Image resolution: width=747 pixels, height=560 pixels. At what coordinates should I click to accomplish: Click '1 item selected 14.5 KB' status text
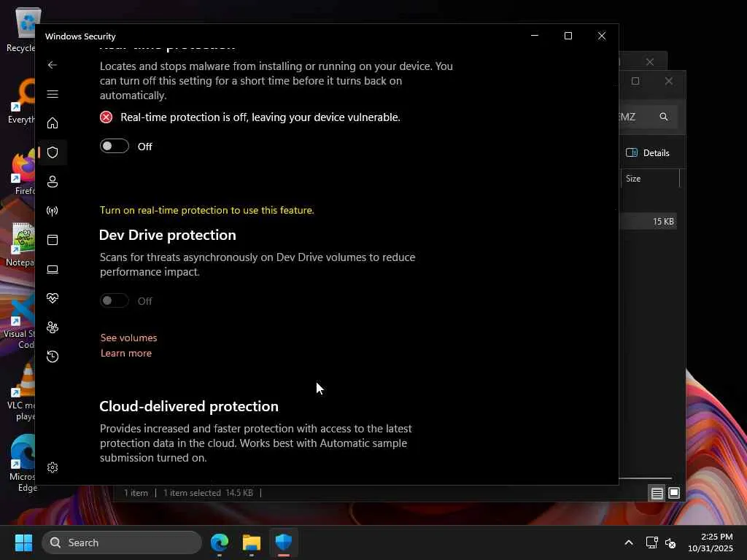point(208,493)
